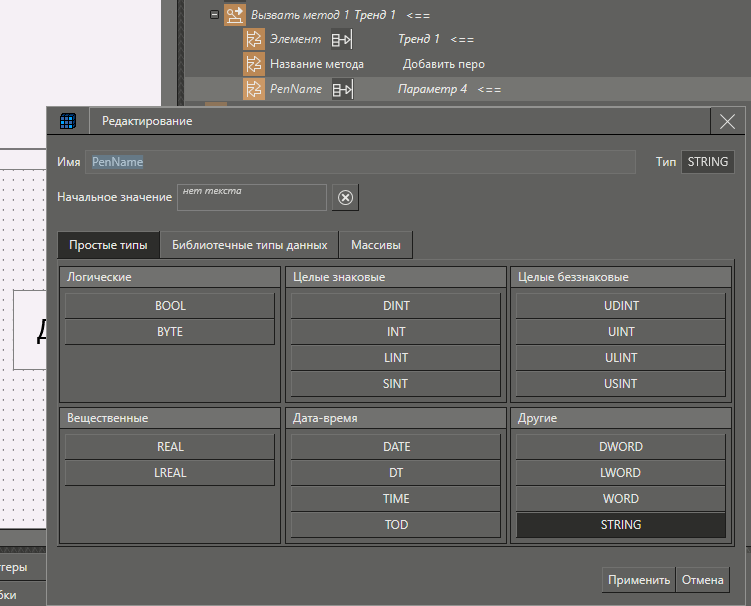Click the Элемент row argument icon
751x606 pixels.
click(x=254, y=39)
